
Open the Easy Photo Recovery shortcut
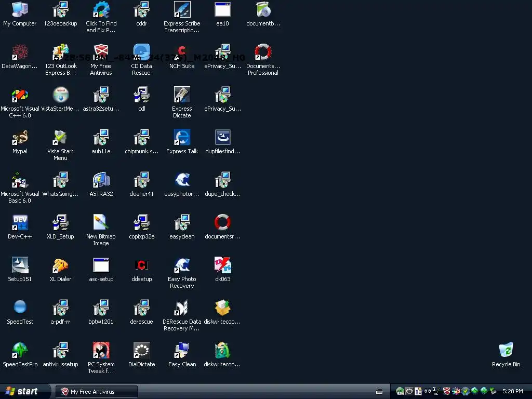182,273
